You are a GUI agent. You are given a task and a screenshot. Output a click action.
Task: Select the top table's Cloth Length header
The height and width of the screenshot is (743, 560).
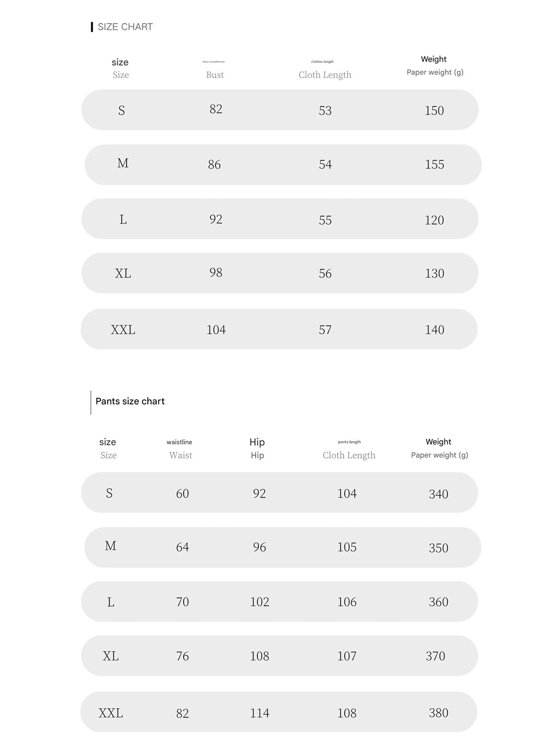(x=325, y=75)
